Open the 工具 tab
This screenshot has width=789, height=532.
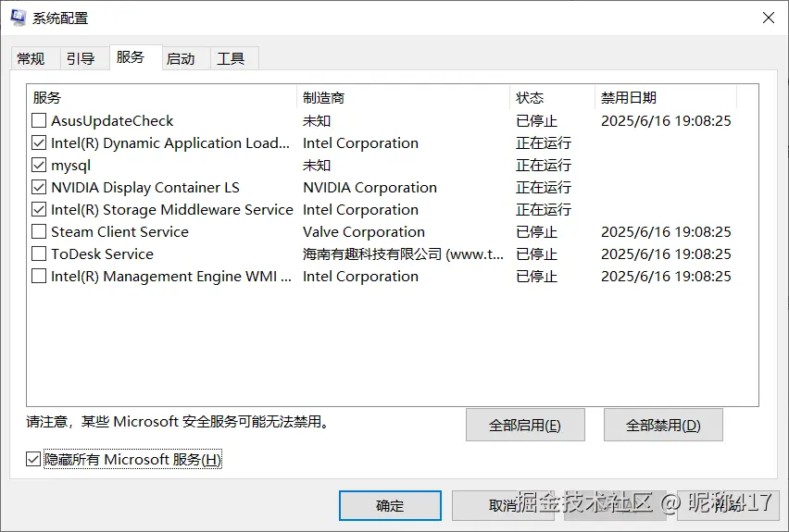tap(231, 58)
